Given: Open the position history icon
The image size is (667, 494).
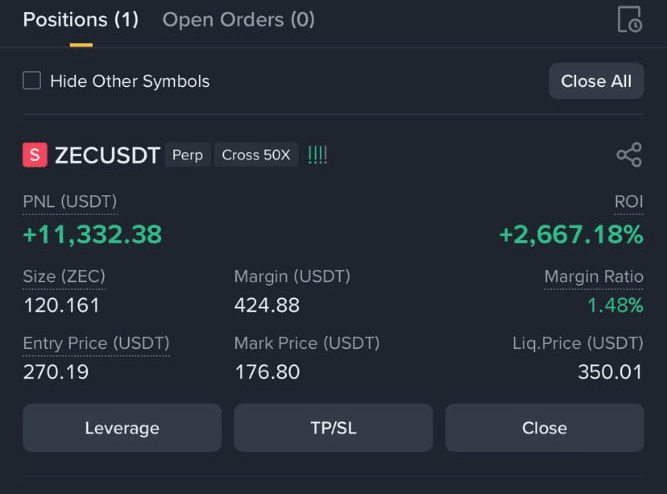Looking at the screenshot, I should [x=630, y=20].
